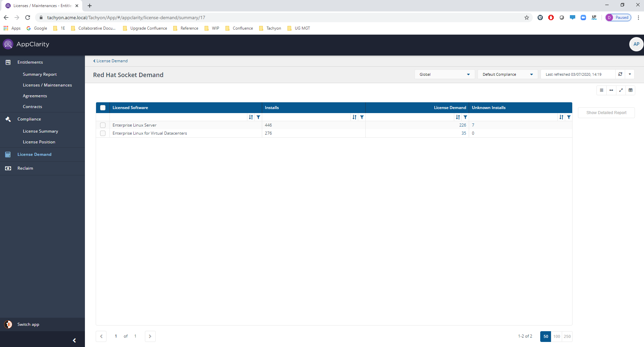This screenshot has width=644, height=347.
Task: Click Show Detailed Report button
Action: (606, 113)
